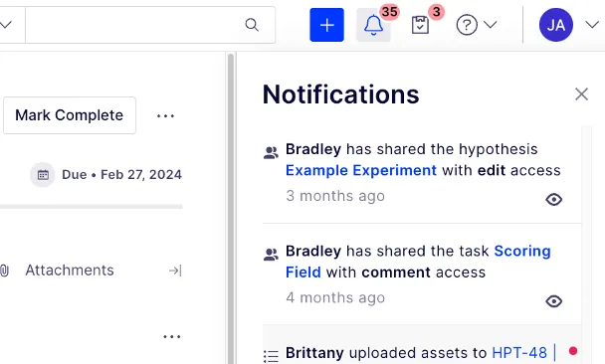
Task: Click the task panel vertical scrollbar
Action: tap(231, 208)
